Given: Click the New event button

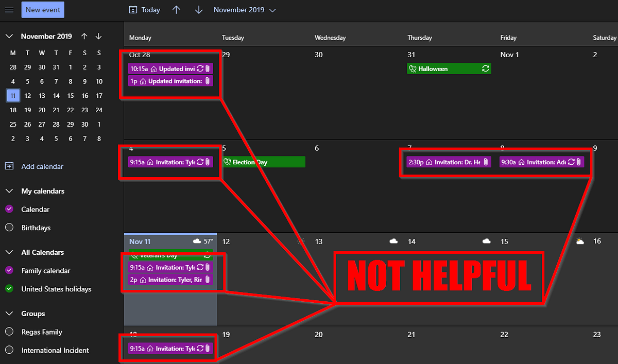Looking at the screenshot, I should (43, 10).
